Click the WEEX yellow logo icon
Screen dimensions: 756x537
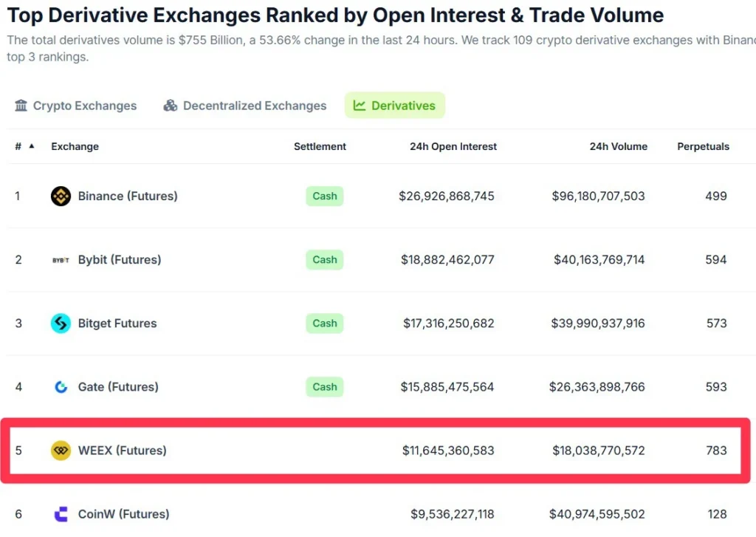pos(61,451)
